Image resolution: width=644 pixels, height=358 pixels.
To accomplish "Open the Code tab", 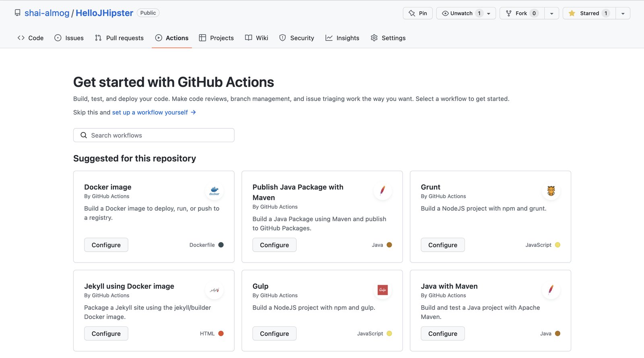I will point(31,38).
